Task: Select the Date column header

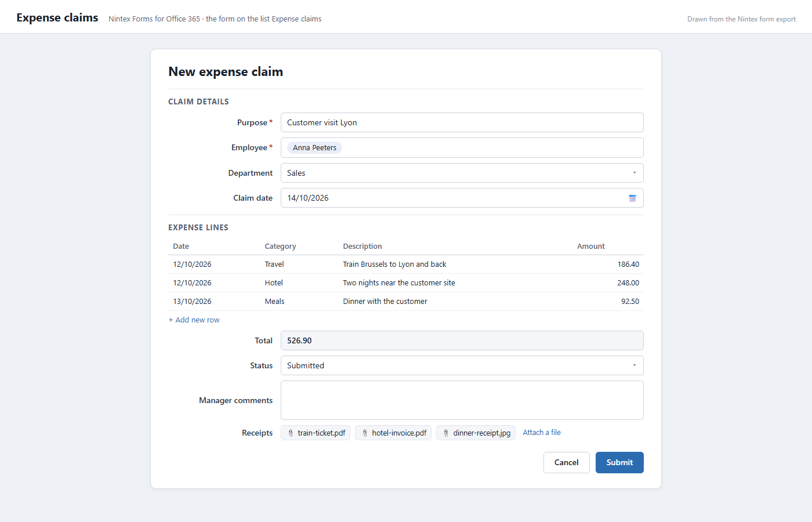Action: point(181,246)
